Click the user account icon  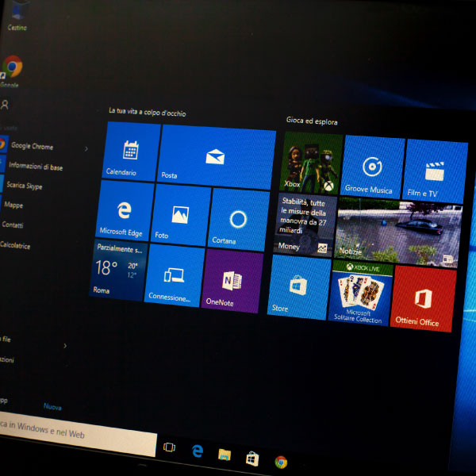(5, 105)
